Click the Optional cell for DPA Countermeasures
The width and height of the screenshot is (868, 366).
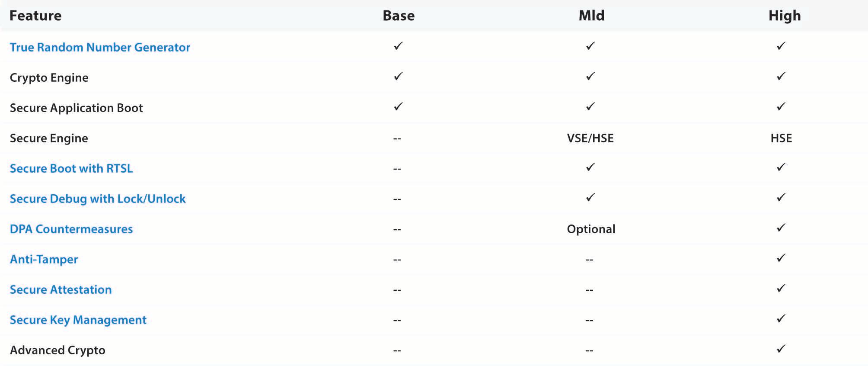point(591,229)
